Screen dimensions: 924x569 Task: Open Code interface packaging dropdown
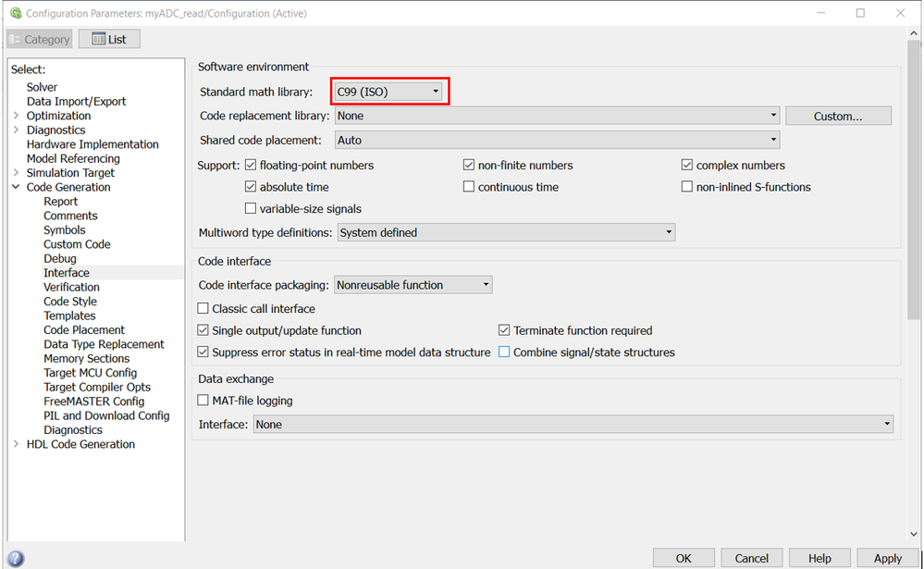pyautogui.click(x=413, y=285)
